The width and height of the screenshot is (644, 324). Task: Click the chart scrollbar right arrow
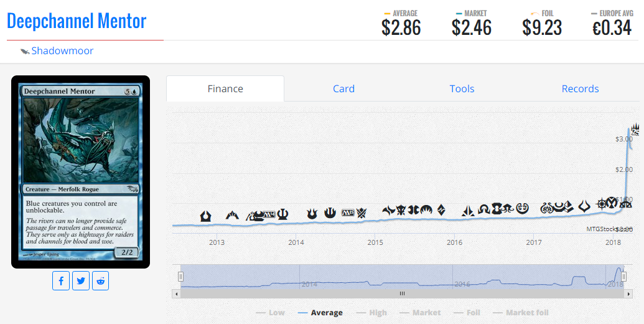[x=628, y=293]
